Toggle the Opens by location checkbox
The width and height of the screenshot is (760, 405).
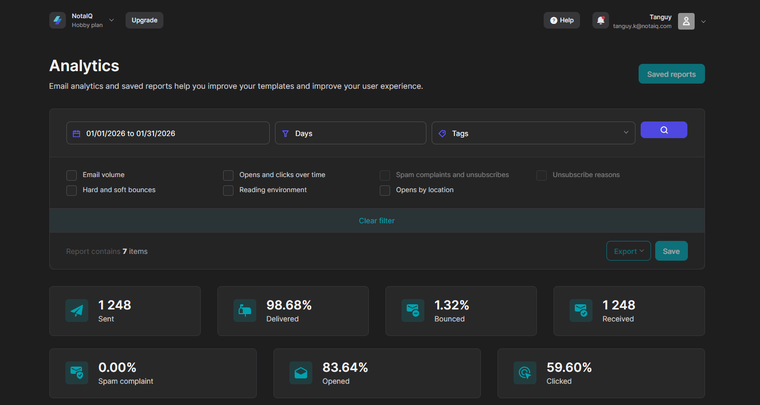[x=385, y=190]
